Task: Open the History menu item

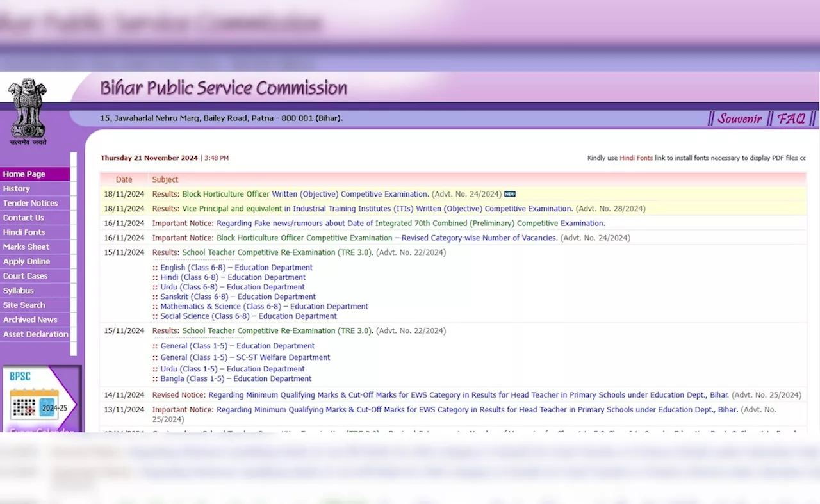Action: point(35,189)
